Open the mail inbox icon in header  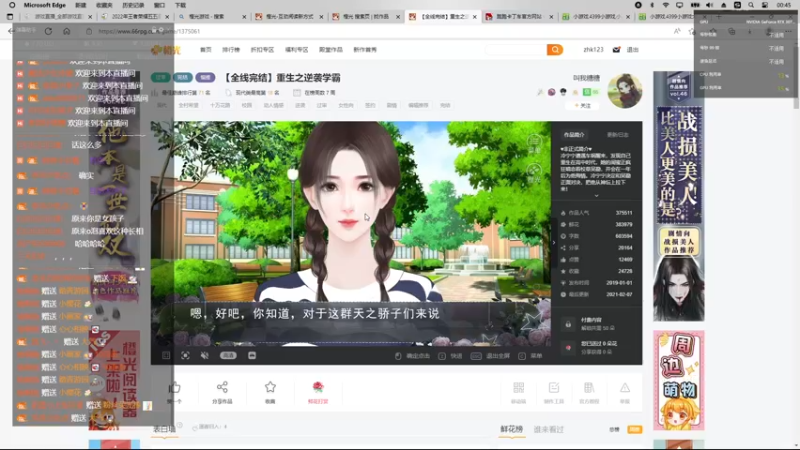pos(616,49)
